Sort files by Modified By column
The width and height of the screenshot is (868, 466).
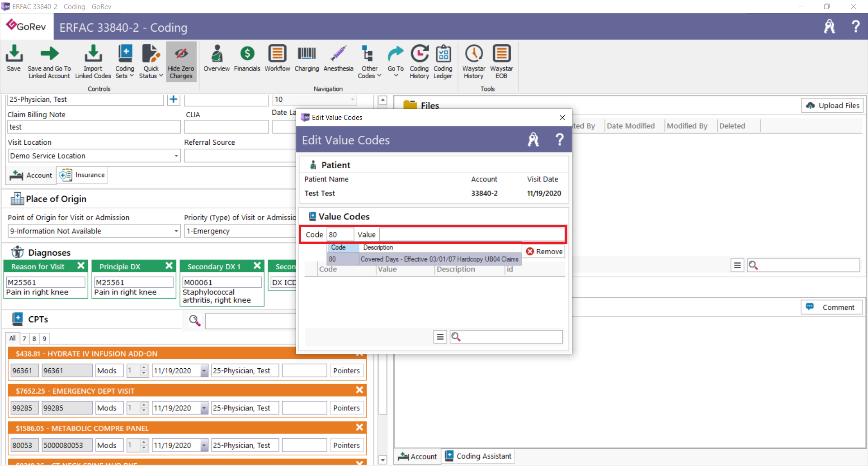pos(687,126)
